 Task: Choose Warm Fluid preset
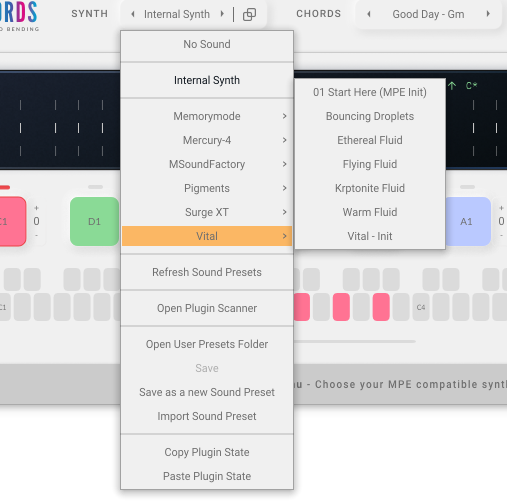click(x=370, y=212)
